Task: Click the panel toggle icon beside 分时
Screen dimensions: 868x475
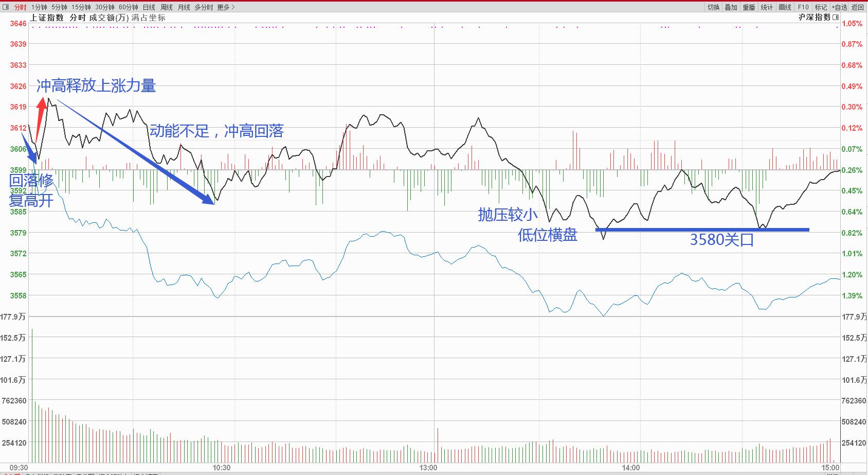Action: point(6,7)
